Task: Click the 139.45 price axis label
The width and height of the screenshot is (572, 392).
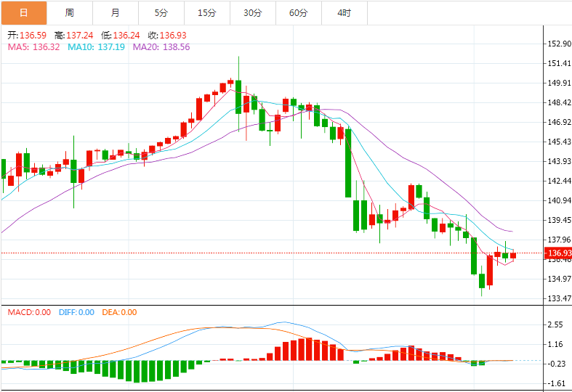Action: [559, 220]
